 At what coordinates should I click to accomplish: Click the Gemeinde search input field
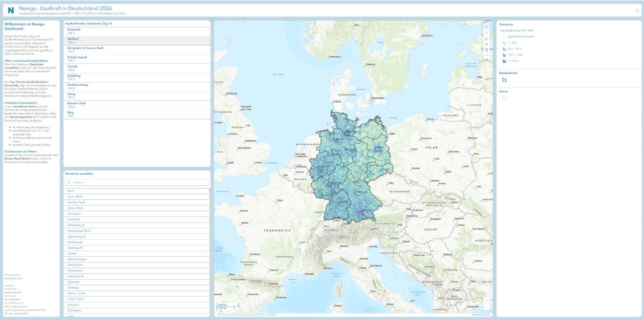(x=137, y=182)
